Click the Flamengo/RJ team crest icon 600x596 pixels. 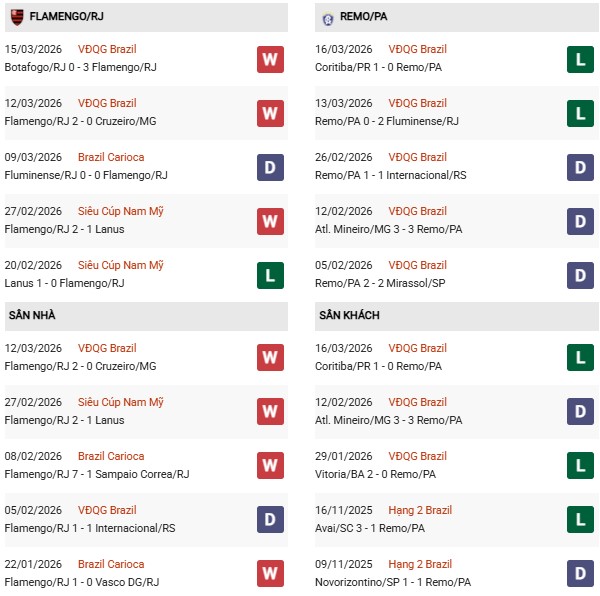(x=16, y=17)
